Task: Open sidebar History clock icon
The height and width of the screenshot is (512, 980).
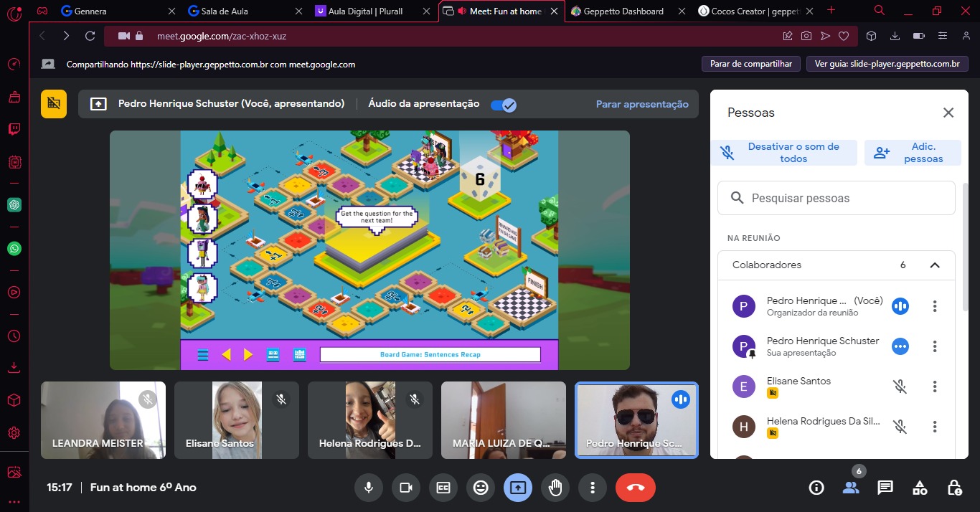Action: [x=14, y=336]
